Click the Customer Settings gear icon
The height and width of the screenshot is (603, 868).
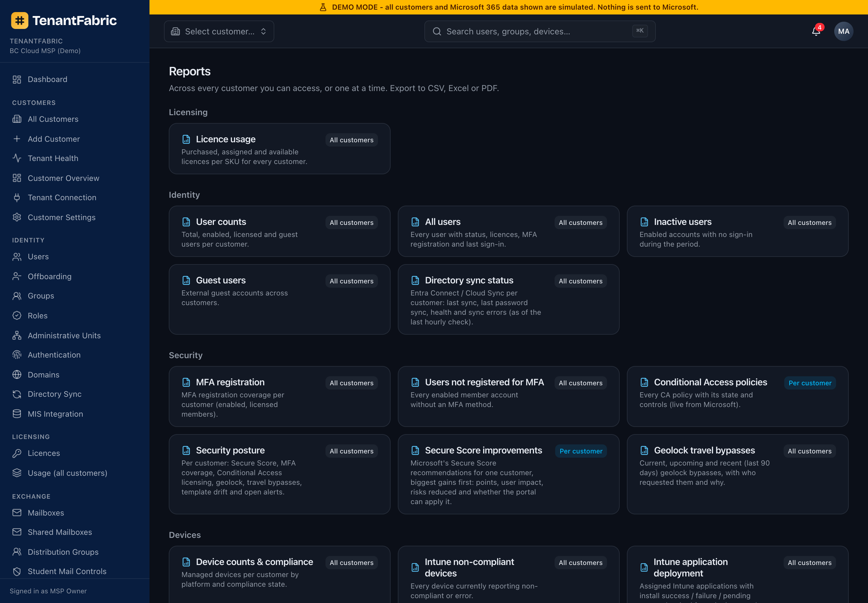tap(17, 217)
